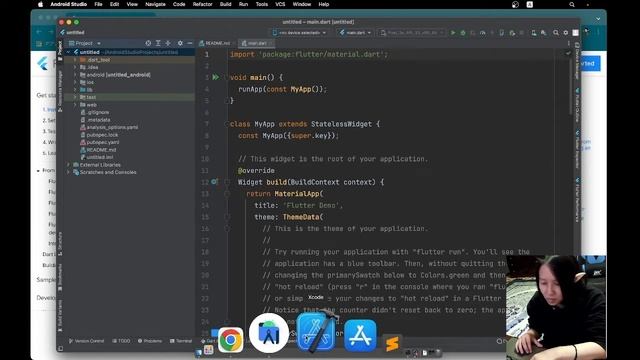Open the Apple menu
Image resolution: width=640 pixels, height=360 pixels.
[x=40, y=4]
